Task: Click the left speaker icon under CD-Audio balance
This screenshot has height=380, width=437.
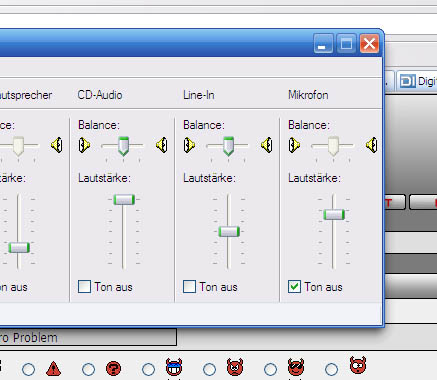Action: click(x=84, y=145)
